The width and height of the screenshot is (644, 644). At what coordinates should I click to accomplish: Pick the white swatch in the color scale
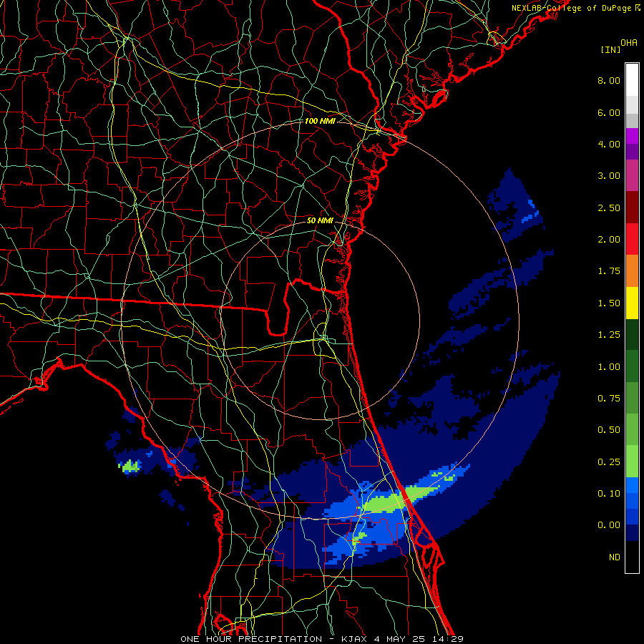pyautogui.click(x=632, y=80)
